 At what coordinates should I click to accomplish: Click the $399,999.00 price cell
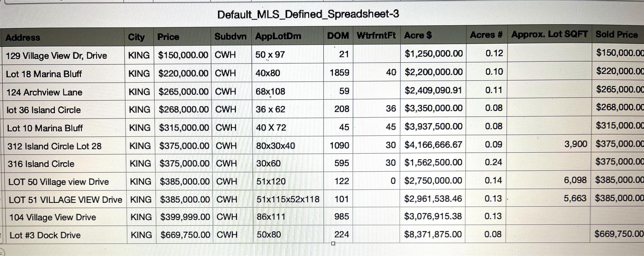click(185, 217)
